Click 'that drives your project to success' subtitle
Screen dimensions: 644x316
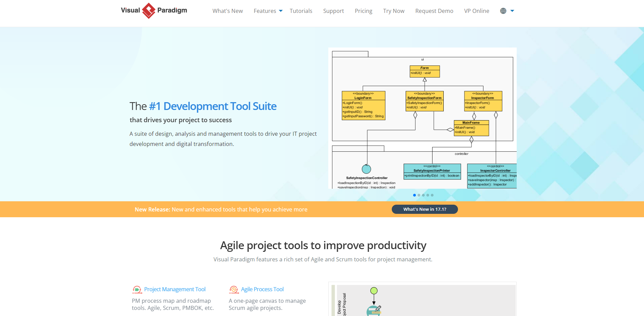(x=181, y=120)
